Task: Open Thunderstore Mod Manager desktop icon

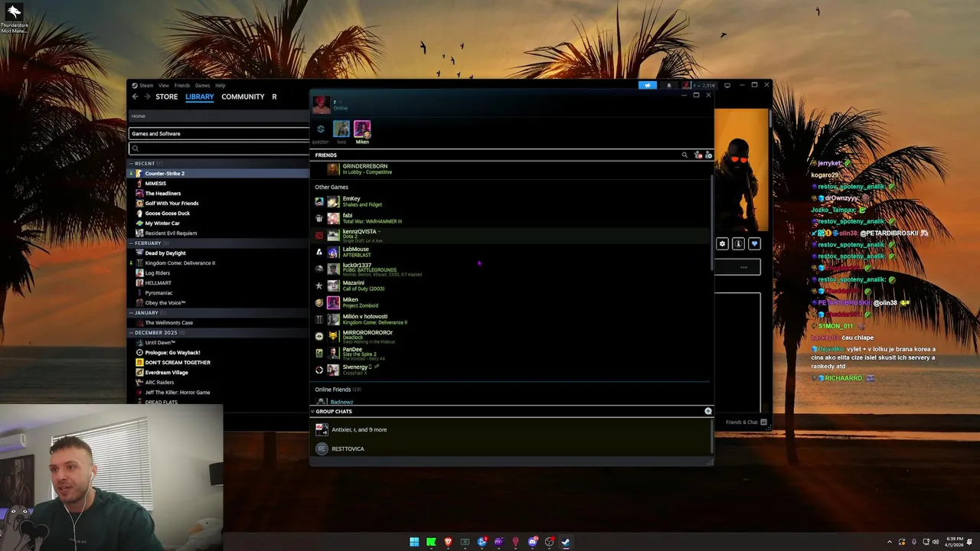Action: [x=14, y=18]
